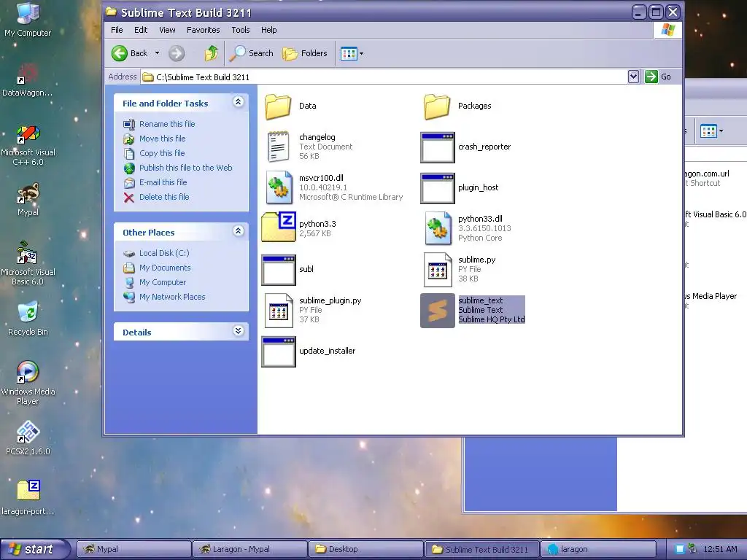Select the changelog text document icon
Image resolution: width=747 pixels, height=560 pixels.
point(278,147)
